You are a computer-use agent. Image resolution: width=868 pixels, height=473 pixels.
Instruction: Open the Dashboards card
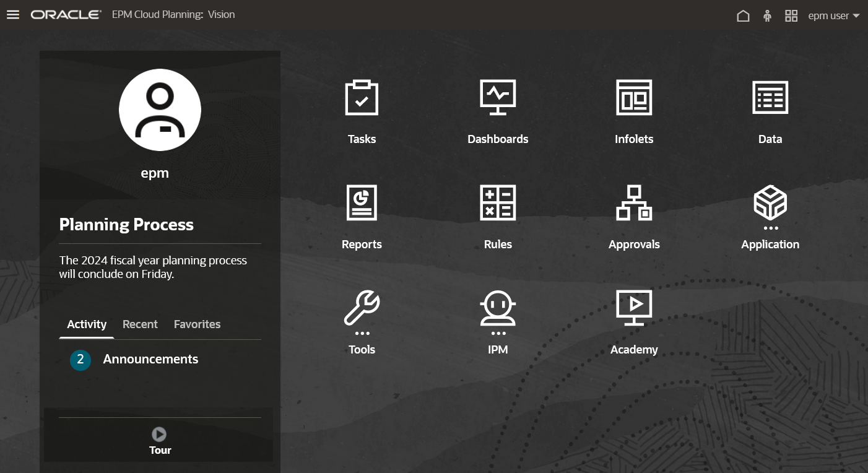498,112
